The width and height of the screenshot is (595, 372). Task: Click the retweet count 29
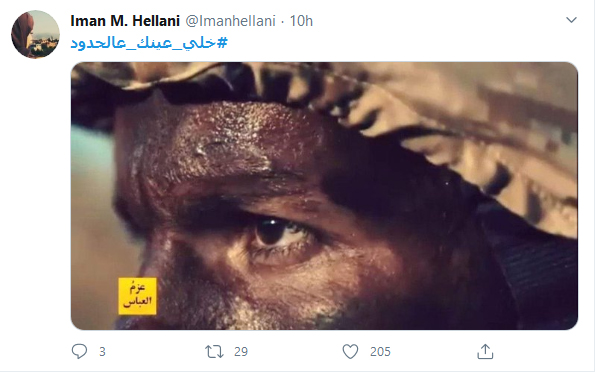click(241, 352)
